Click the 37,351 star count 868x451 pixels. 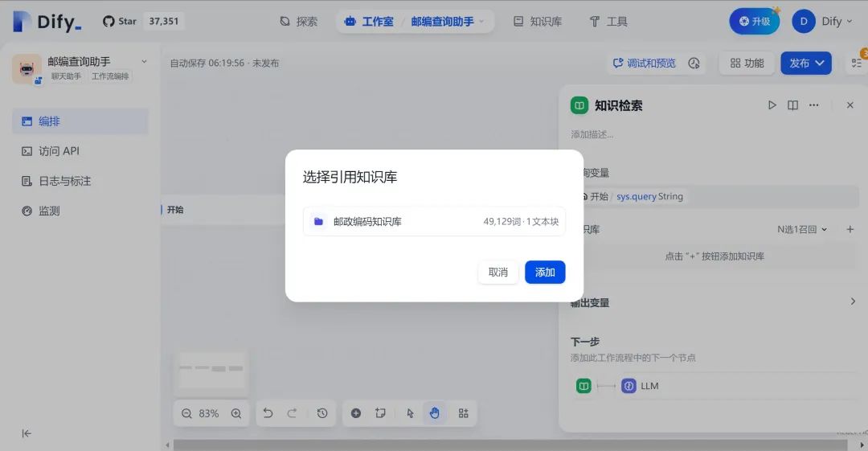click(x=164, y=21)
